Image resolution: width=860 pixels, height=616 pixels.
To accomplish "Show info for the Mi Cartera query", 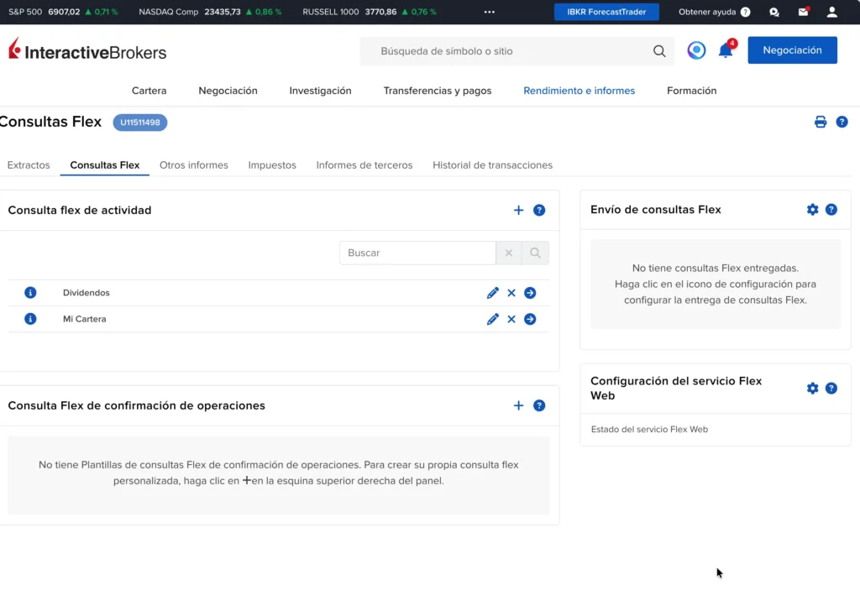I will [x=30, y=319].
